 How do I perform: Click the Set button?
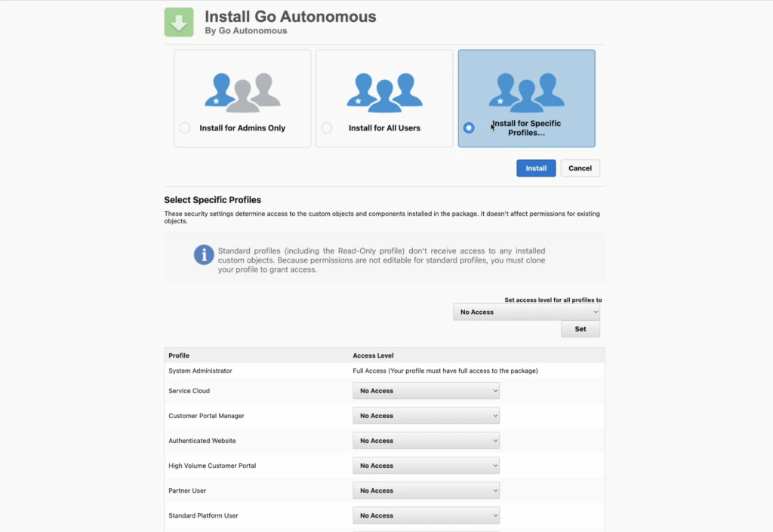pos(581,329)
